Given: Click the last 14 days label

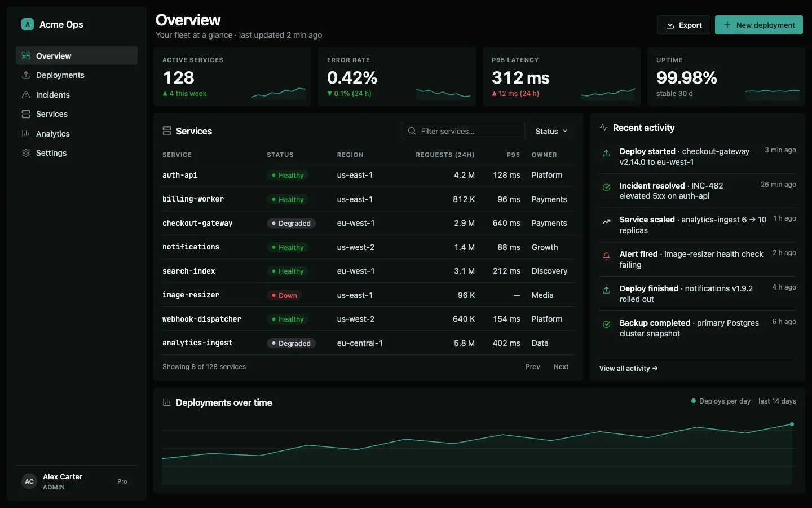Looking at the screenshot, I should tap(777, 401).
